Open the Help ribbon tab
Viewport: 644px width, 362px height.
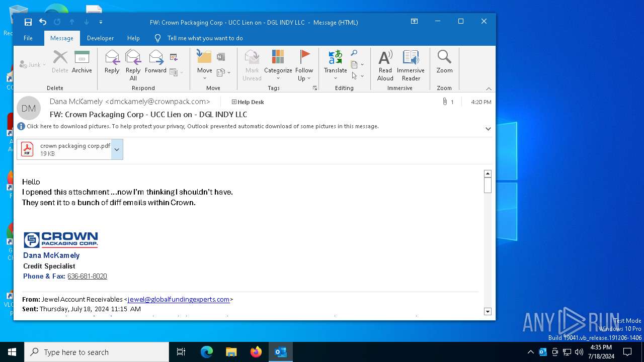click(133, 38)
